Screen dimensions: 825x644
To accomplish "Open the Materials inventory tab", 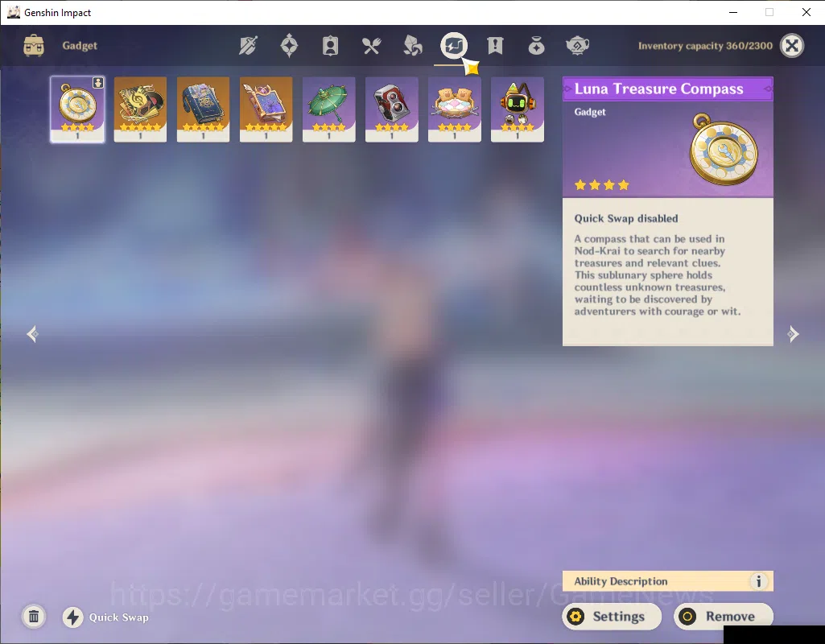I will click(x=412, y=46).
